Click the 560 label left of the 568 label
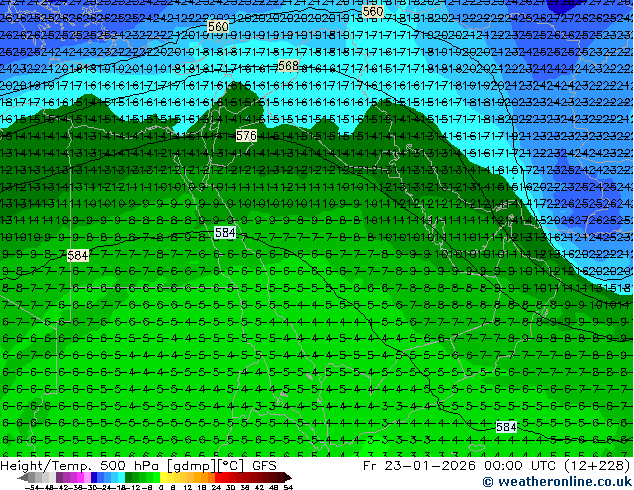The width and height of the screenshot is (634, 490). pos(218,27)
